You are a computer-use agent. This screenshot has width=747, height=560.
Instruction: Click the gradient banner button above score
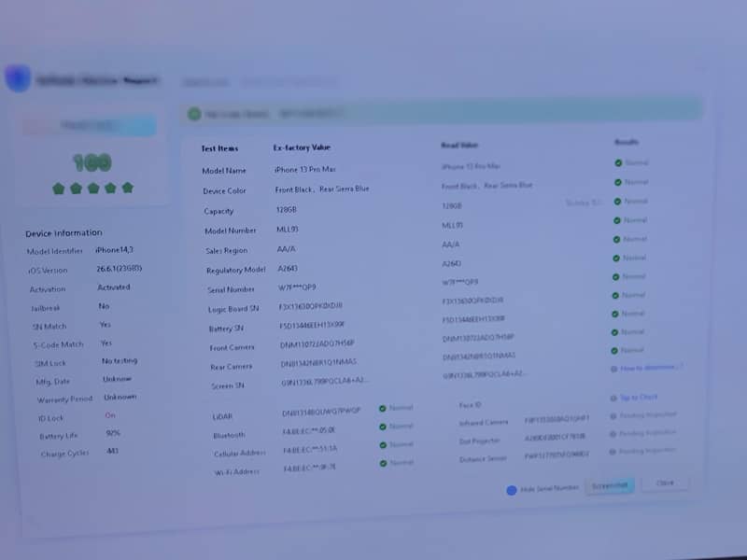coord(90,125)
